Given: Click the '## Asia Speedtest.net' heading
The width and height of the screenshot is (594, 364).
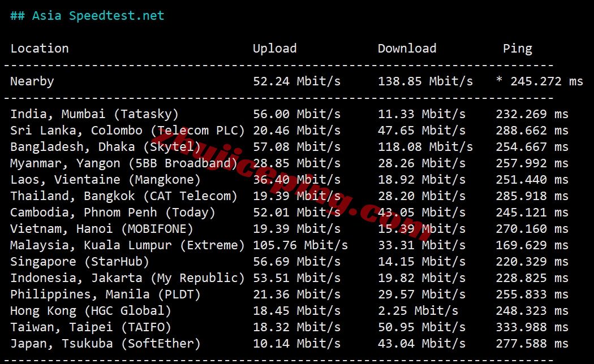Looking at the screenshot, I should (x=87, y=15).
